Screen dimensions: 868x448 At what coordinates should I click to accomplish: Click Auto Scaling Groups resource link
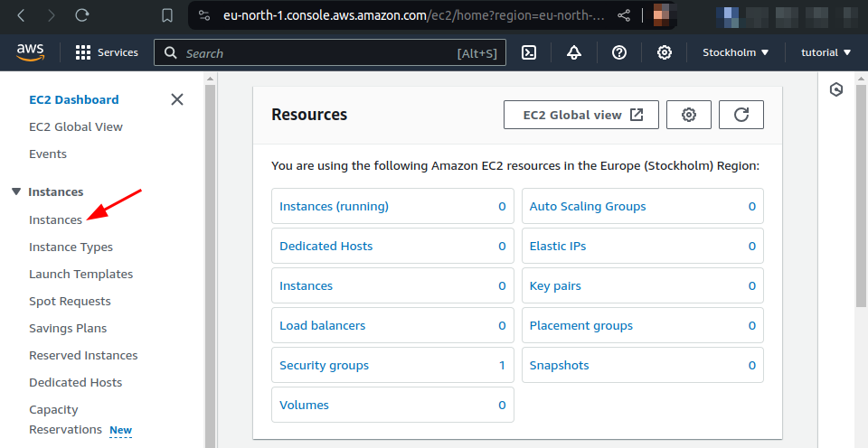[588, 206]
